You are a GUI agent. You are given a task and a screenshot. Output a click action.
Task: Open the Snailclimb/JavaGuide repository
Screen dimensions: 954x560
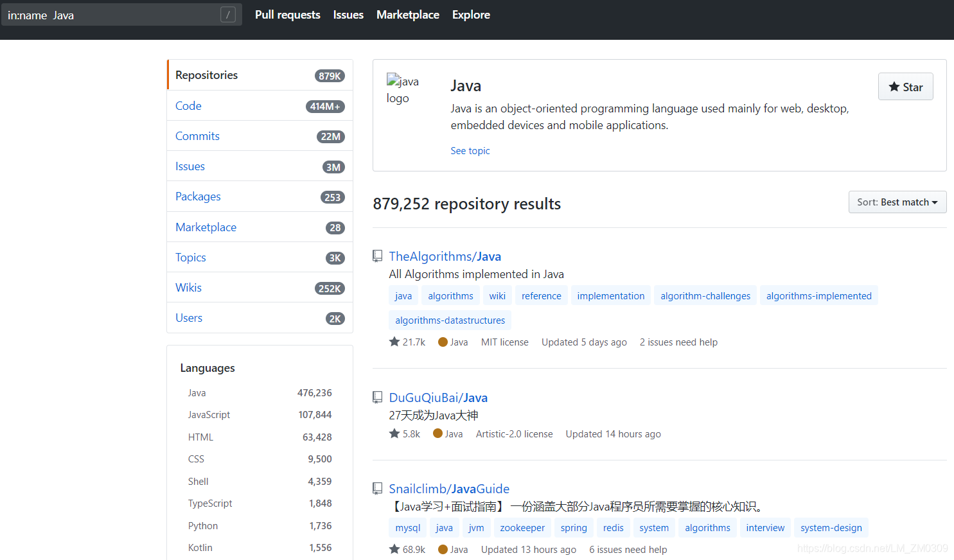point(449,489)
